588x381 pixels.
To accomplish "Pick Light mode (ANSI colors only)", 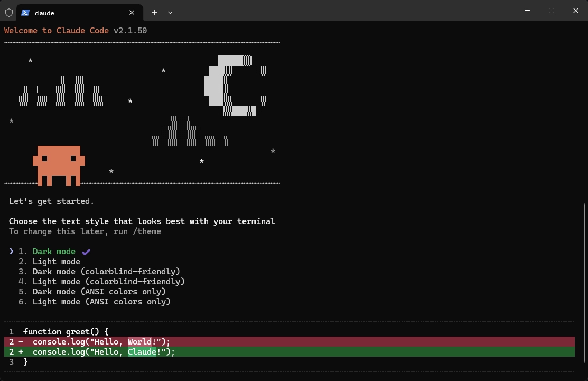I will click(101, 302).
